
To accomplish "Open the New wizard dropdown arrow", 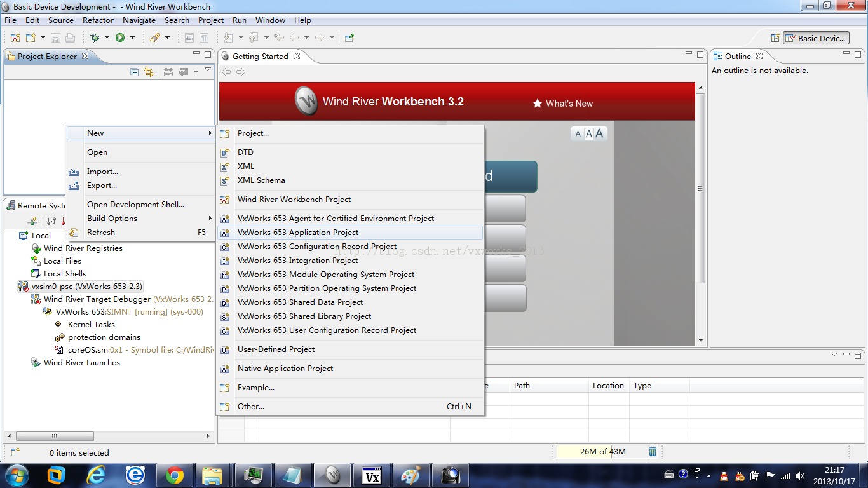I will 43,37.
